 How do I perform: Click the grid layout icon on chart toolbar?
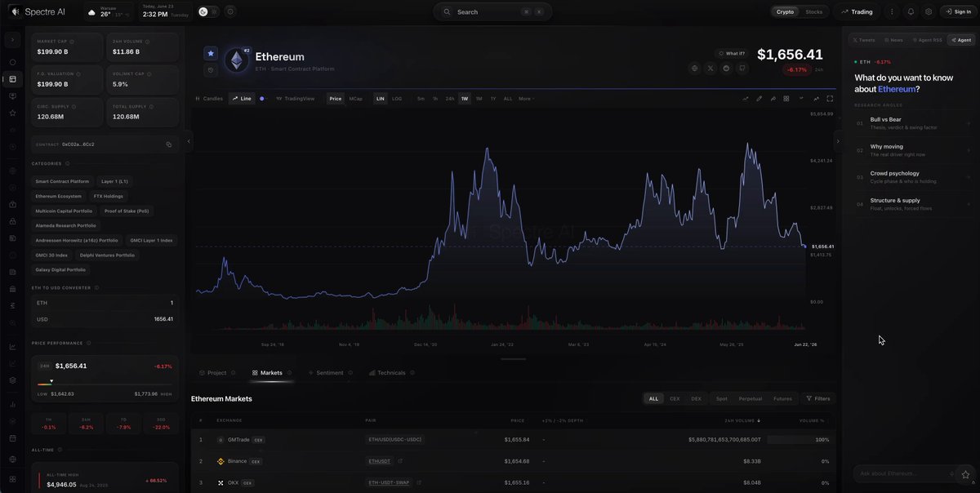point(786,99)
